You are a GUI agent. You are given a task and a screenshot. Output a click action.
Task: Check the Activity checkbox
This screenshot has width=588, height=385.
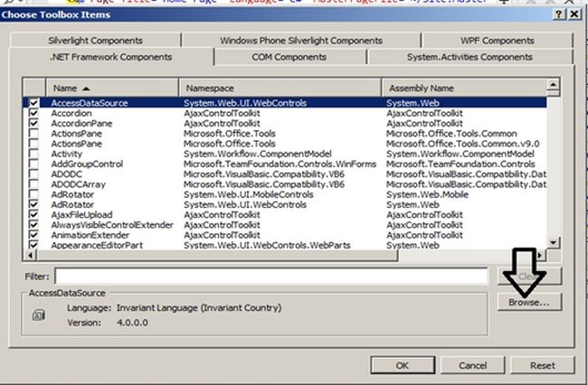[33, 154]
